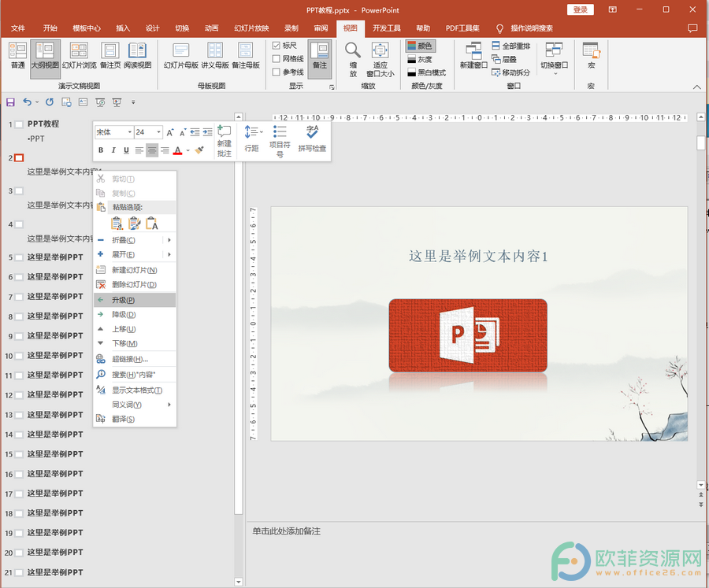Click the Redo/repeat icon
This screenshot has height=588, width=709.
click(x=50, y=102)
